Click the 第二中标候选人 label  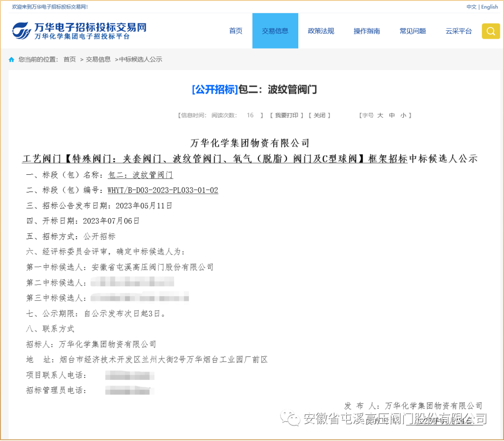[x=56, y=283]
